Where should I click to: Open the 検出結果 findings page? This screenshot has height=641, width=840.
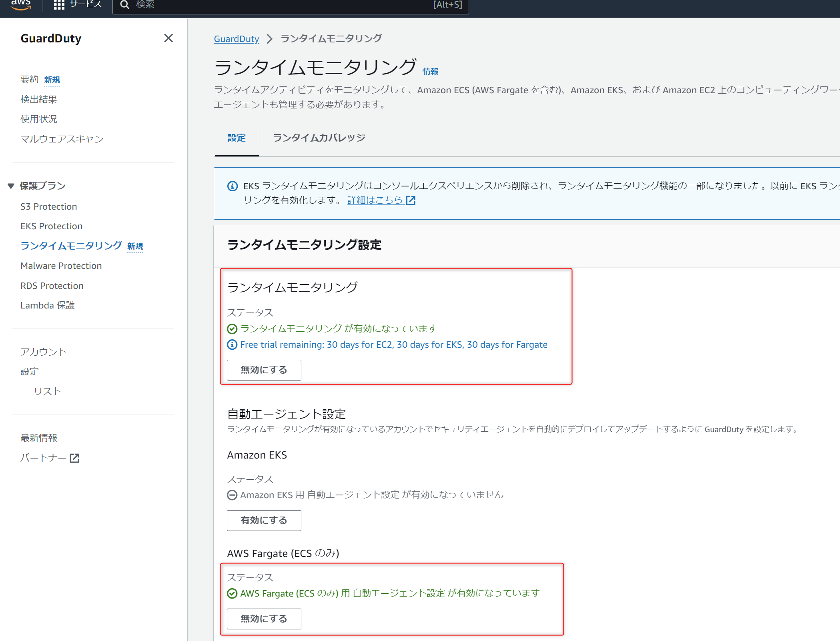coord(39,99)
